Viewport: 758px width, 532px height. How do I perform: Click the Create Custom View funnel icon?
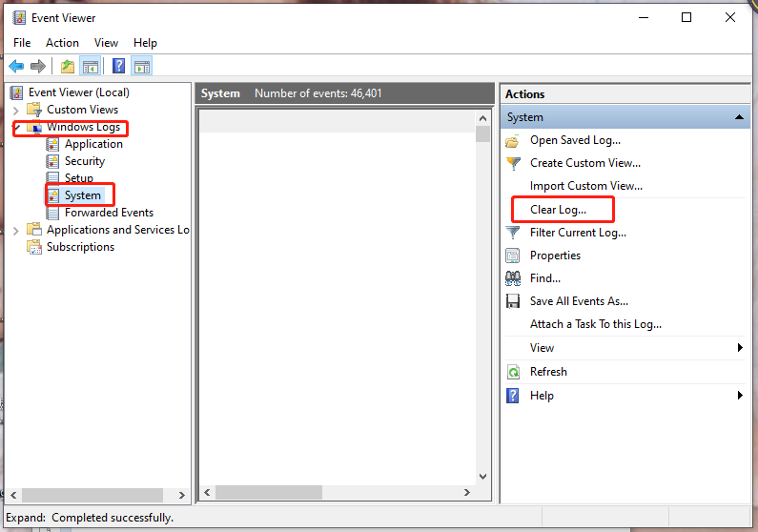pos(513,163)
